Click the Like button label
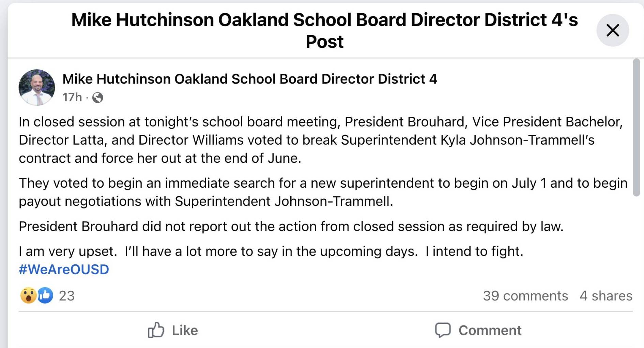Image resolution: width=644 pixels, height=348 pixels. (185, 330)
